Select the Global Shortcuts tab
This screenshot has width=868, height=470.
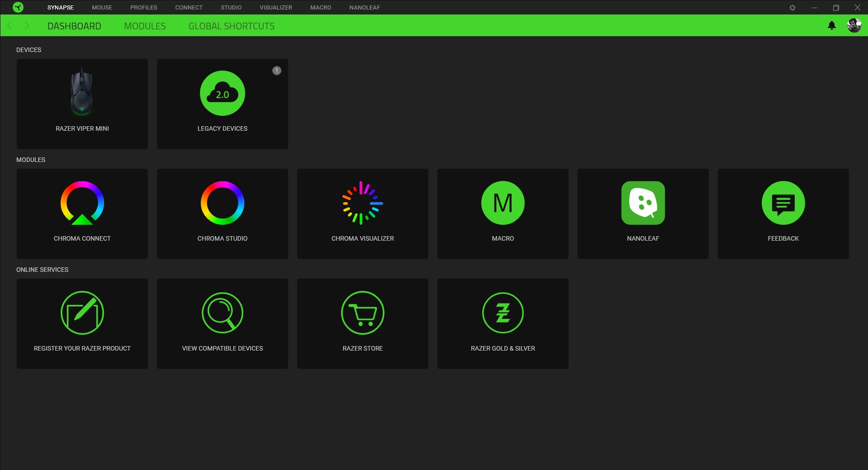tap(232, 26)
